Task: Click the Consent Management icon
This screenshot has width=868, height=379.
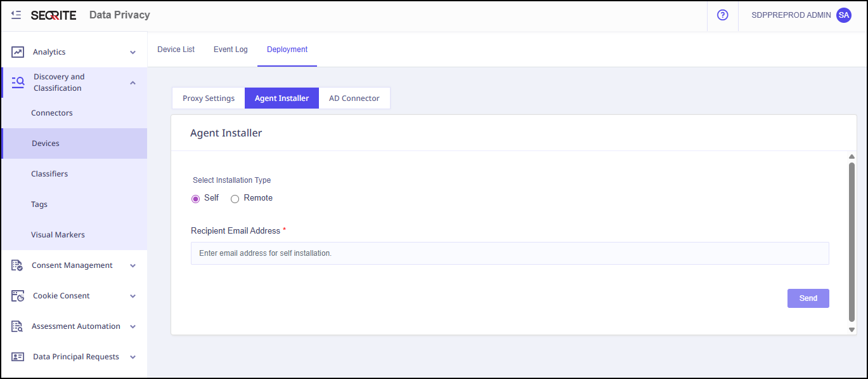Action: click(18, 265)
